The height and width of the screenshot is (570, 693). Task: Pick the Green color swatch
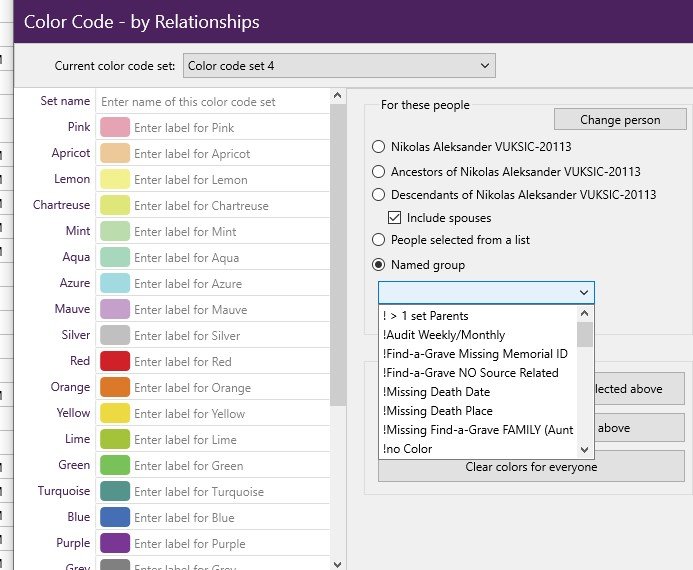(115, 466)
